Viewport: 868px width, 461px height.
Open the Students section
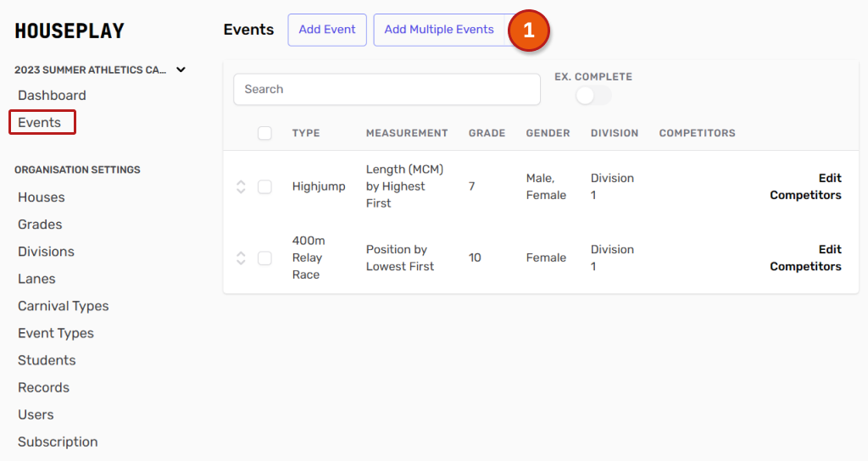point(47,360)
